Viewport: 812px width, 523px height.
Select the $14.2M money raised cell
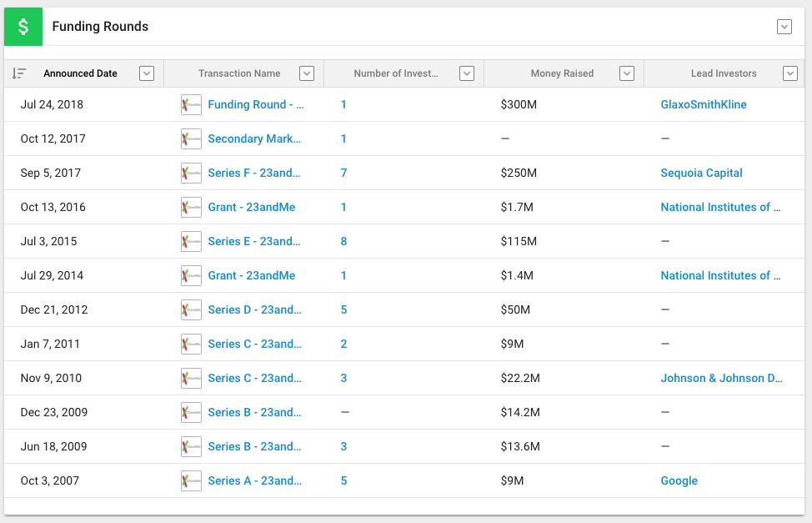[520, 413]
